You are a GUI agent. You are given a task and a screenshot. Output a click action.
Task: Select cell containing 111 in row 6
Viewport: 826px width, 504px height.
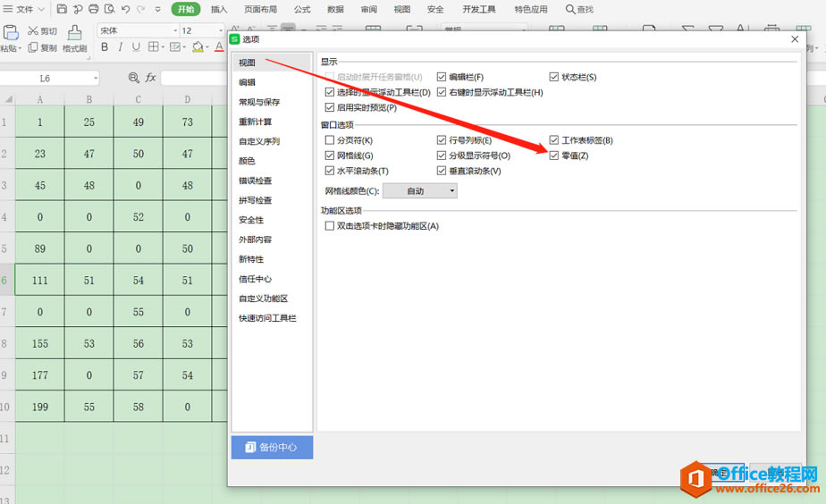40,281
